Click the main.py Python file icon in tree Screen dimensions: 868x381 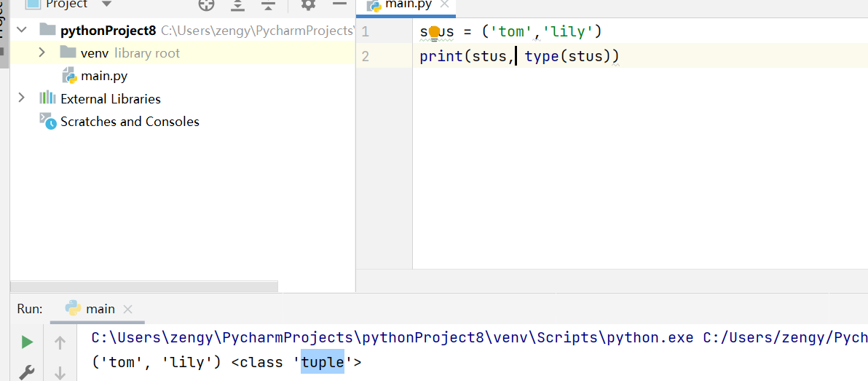tap(70, 75)
